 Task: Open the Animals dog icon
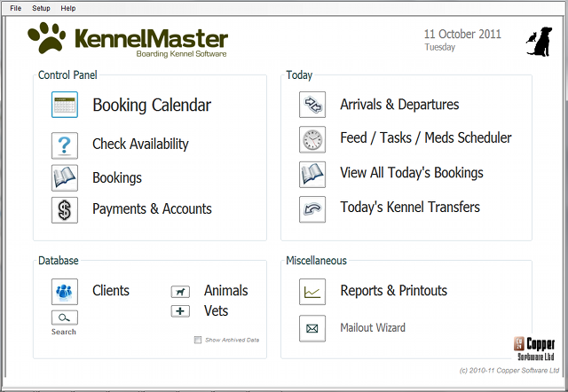(180, 292)
